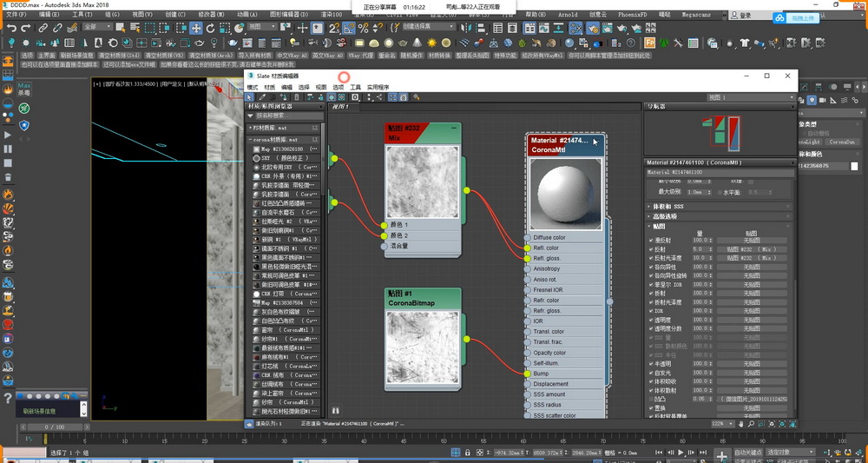Click the Select by Material icon in Slate toolbar
The height and width of the screenshot is (463, 868).
pos(416,97)
